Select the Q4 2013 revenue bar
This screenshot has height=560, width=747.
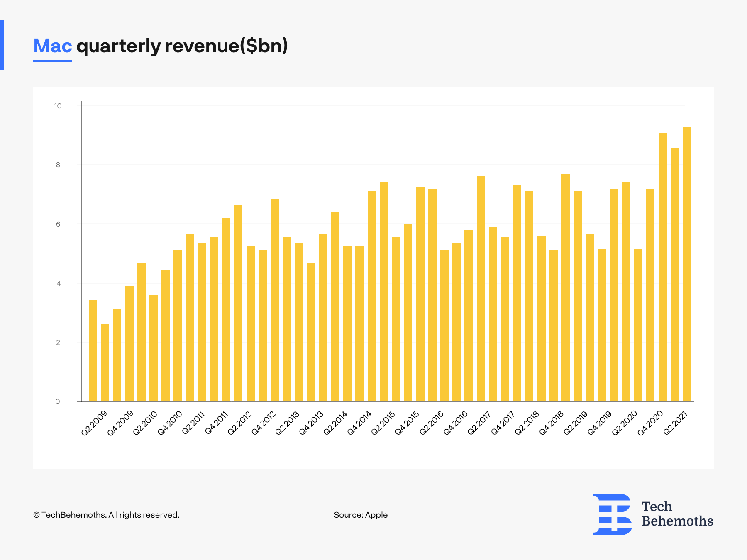pyautogui.click(x=323, y=318)
